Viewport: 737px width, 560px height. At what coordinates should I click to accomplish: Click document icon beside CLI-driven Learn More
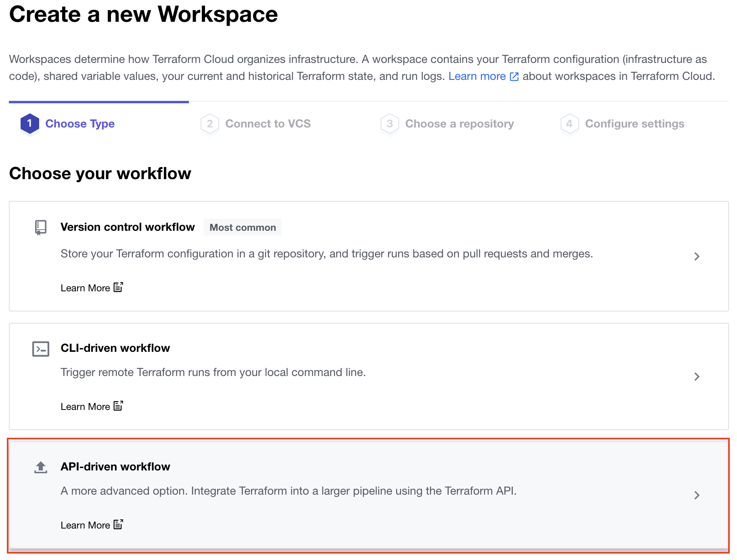coord(118,406)
